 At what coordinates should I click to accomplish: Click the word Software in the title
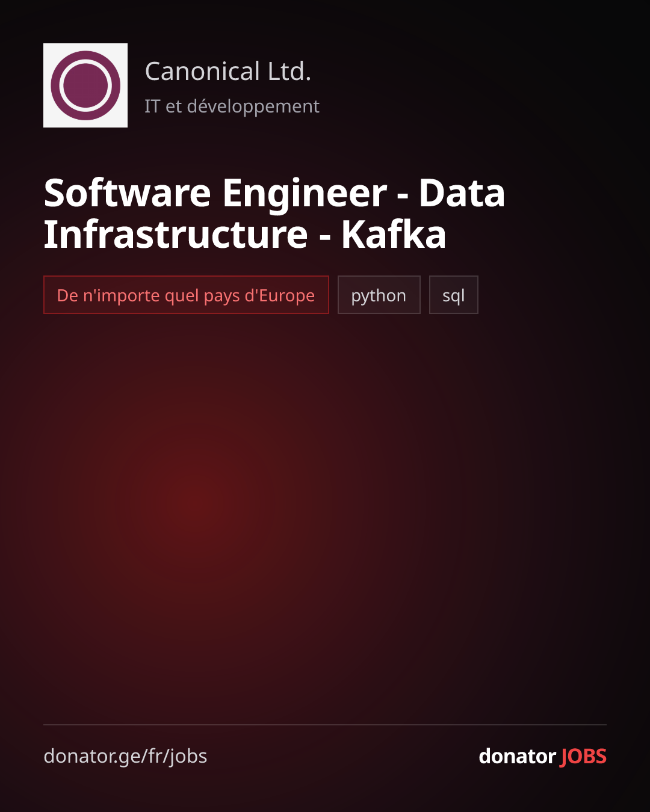128,193
